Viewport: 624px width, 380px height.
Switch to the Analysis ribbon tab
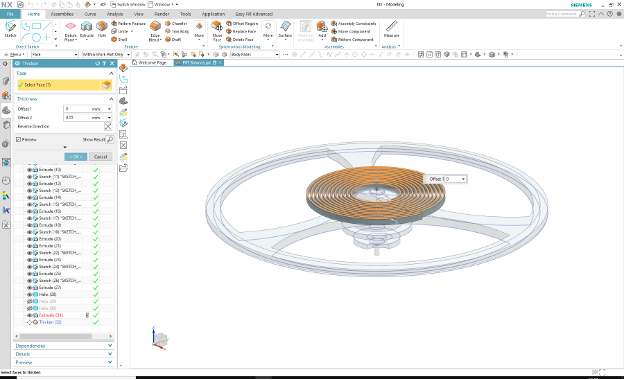click(x=115, y=14)
